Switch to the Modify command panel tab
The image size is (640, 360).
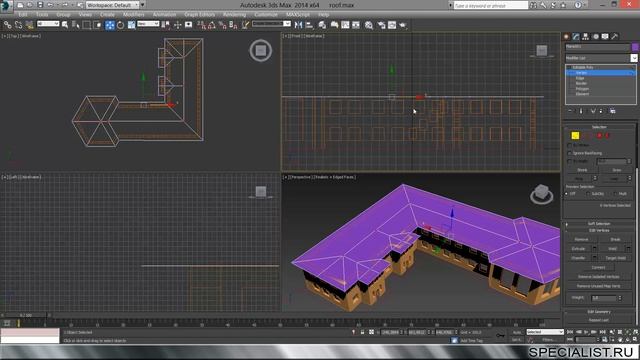pos(576,37)
